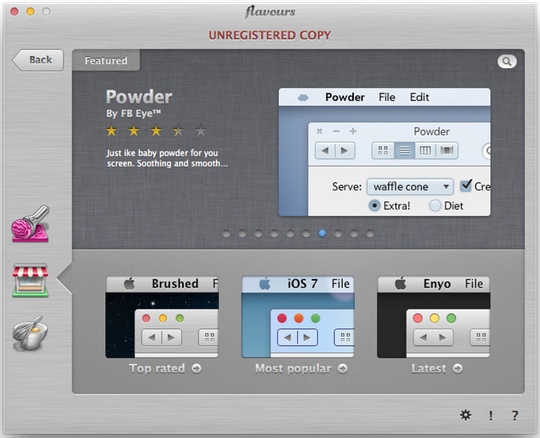
Task: Click the forward arrow in Powder preview
Action: [345, 151]
